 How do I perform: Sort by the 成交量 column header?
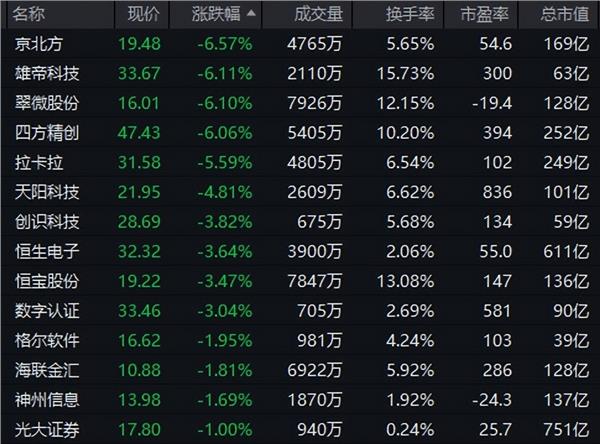tap(318, 14)
